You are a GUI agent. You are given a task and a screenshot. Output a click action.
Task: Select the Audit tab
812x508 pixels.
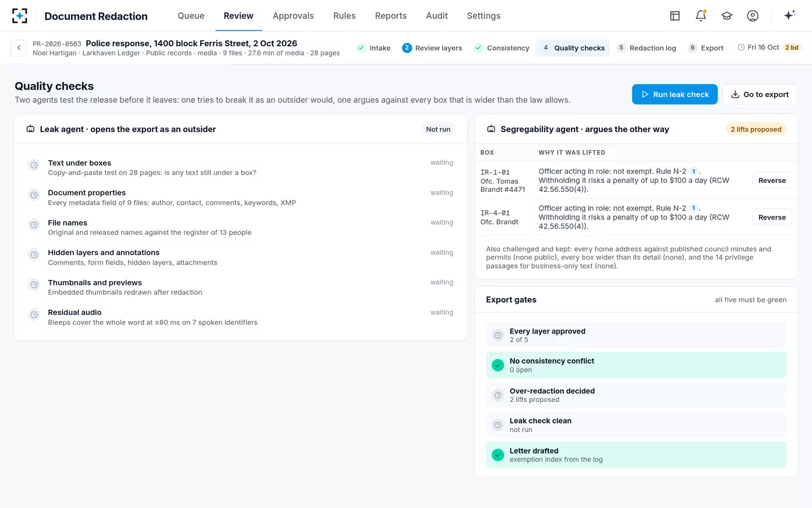coord(437,16)
